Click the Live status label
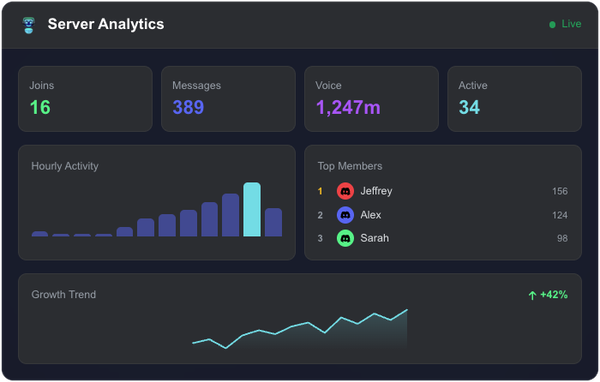The image size is (600, 382). point(571,24)
